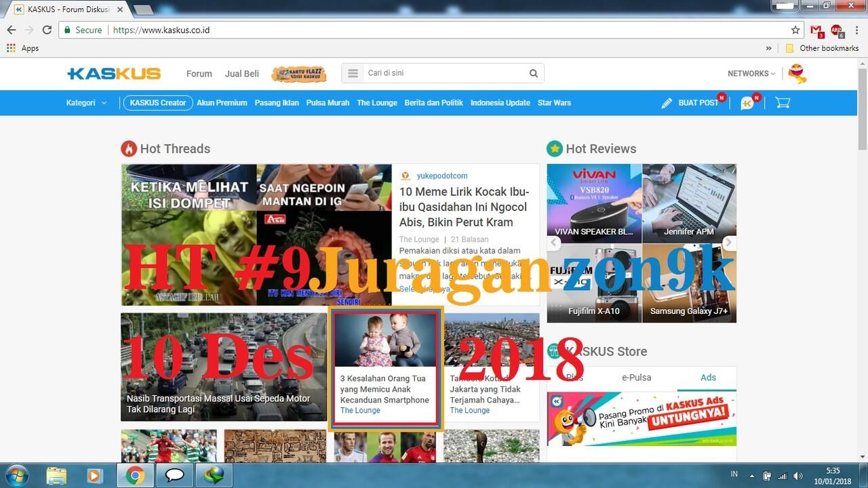Switch to the Ads tab
This screenshot has height=488, width=868.
coord(708,378)
